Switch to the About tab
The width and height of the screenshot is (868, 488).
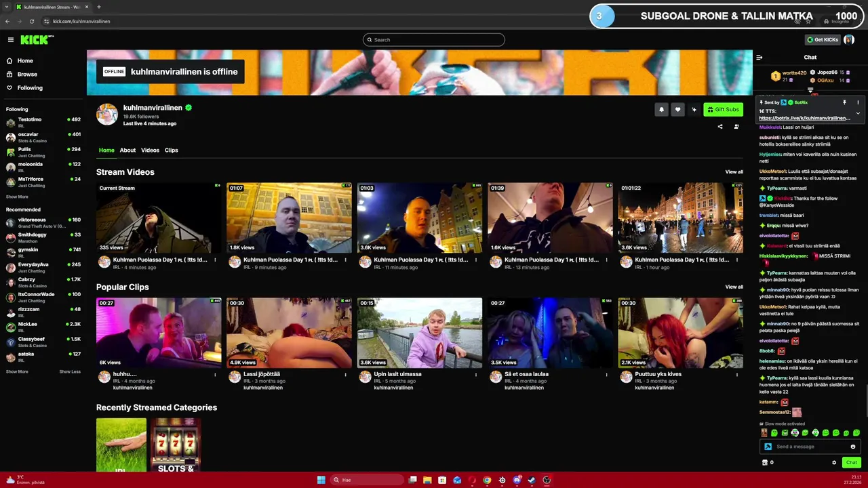tap(127, 150)
